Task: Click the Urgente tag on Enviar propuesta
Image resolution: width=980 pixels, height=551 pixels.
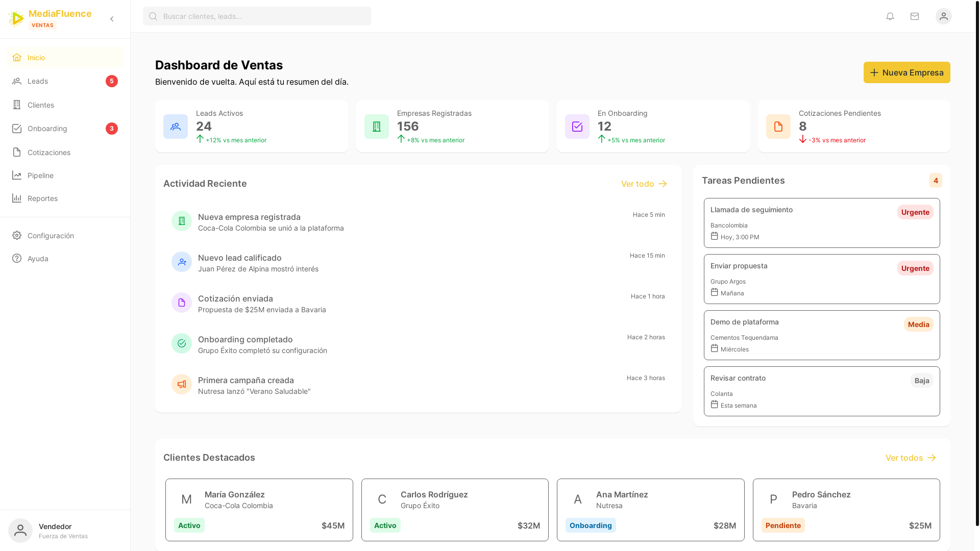Action: 915,268
